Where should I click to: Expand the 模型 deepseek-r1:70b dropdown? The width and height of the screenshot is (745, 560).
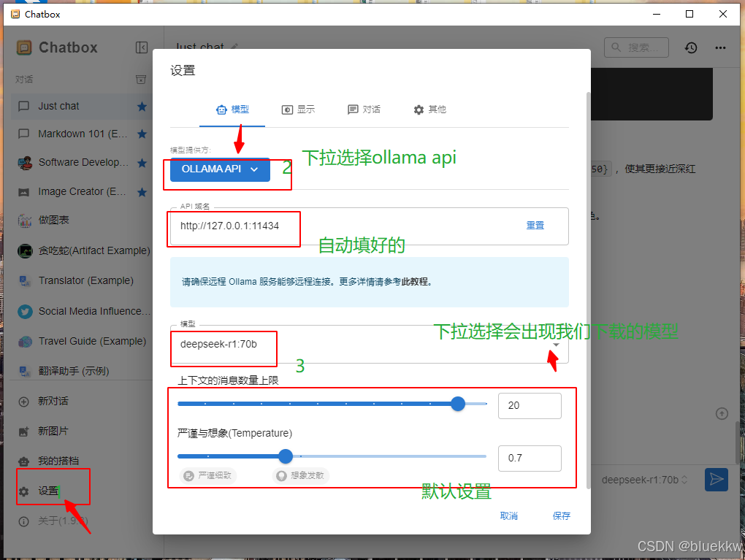click(370, 345)
